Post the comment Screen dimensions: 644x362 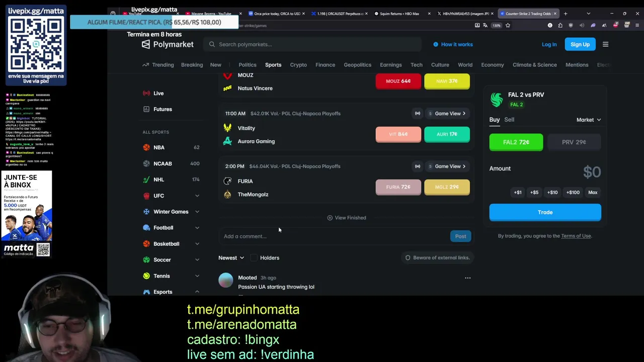(460, 236)
